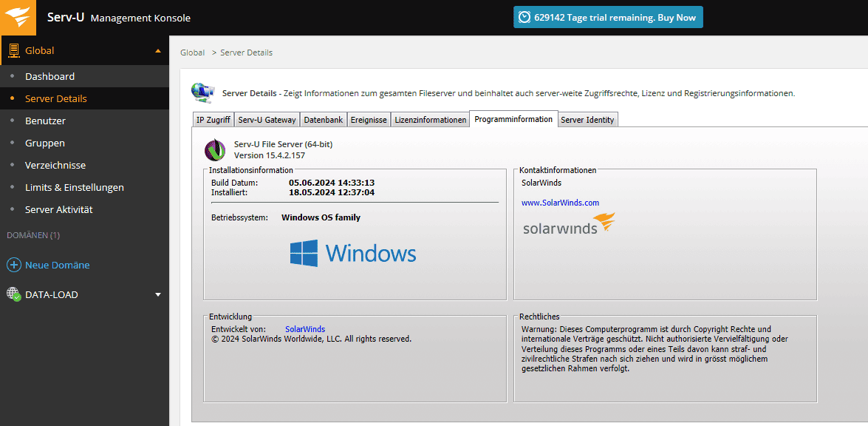Viewport: 868px width, 426px height.
Task: Click the DOMÄNEN (1) heading
Action: point(33,235)
